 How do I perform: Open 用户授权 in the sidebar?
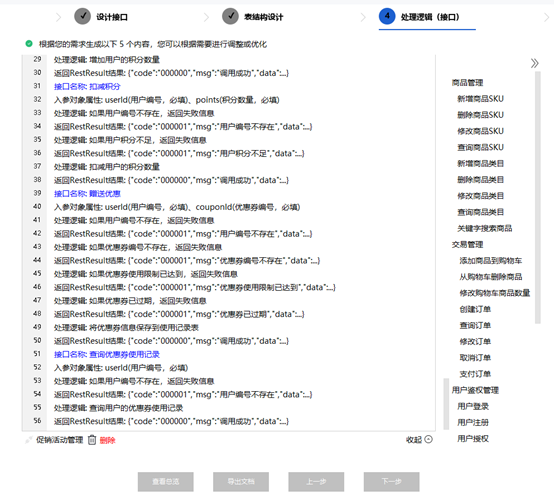(x=473, y=439)
